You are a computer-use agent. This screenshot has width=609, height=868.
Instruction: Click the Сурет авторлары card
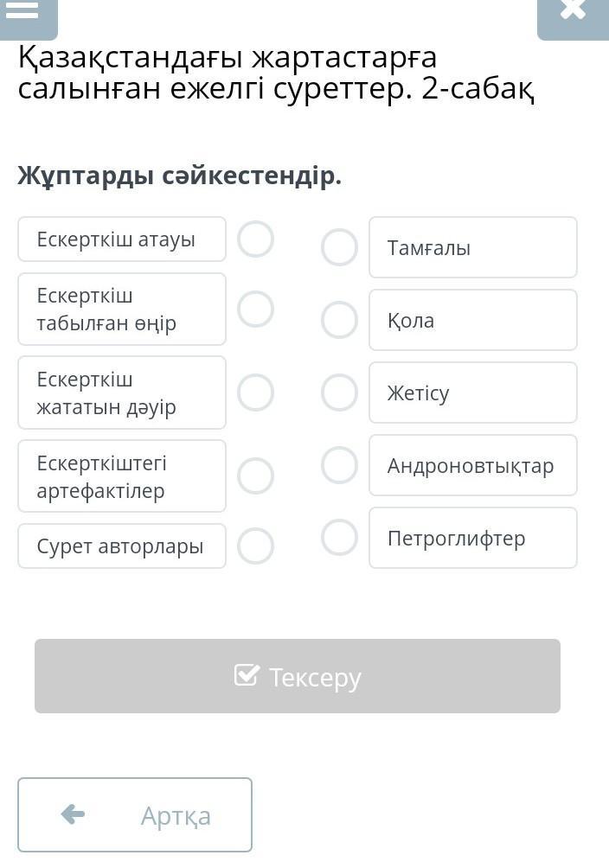click(x=122, y=546)
